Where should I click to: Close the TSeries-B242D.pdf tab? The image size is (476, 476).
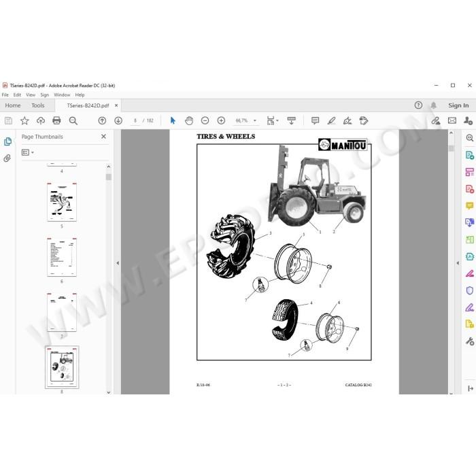pyautogui.click(x=116, y=105)
